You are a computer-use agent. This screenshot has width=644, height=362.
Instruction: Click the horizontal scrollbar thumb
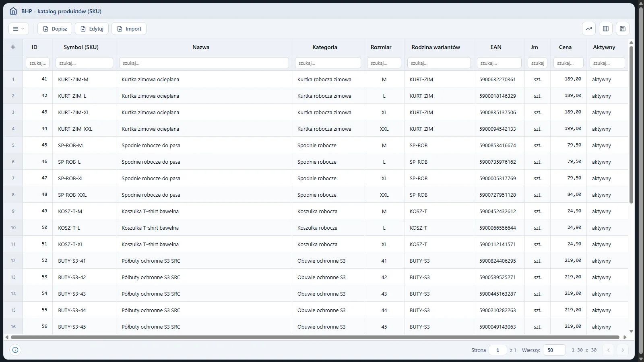click(x=315, y=337)
